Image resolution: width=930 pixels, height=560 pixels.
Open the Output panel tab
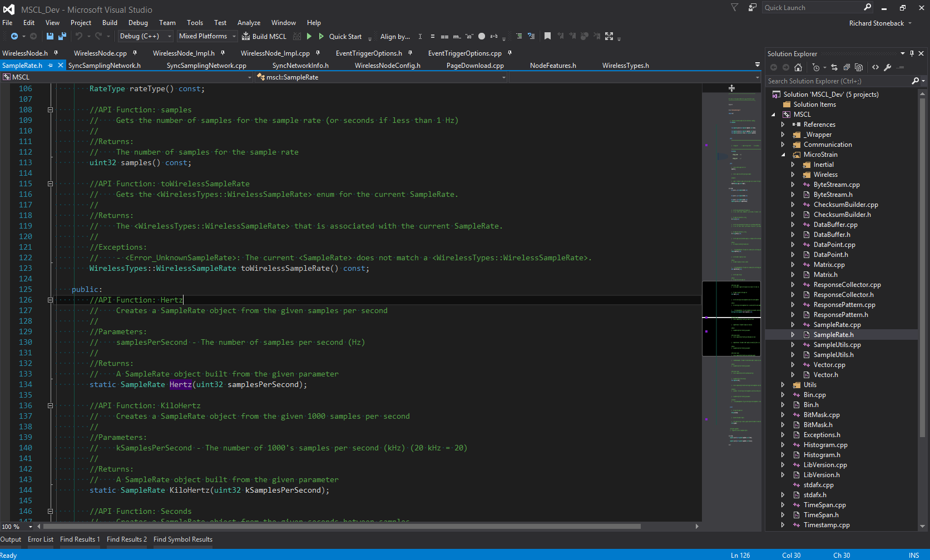[x=11, y=539]
